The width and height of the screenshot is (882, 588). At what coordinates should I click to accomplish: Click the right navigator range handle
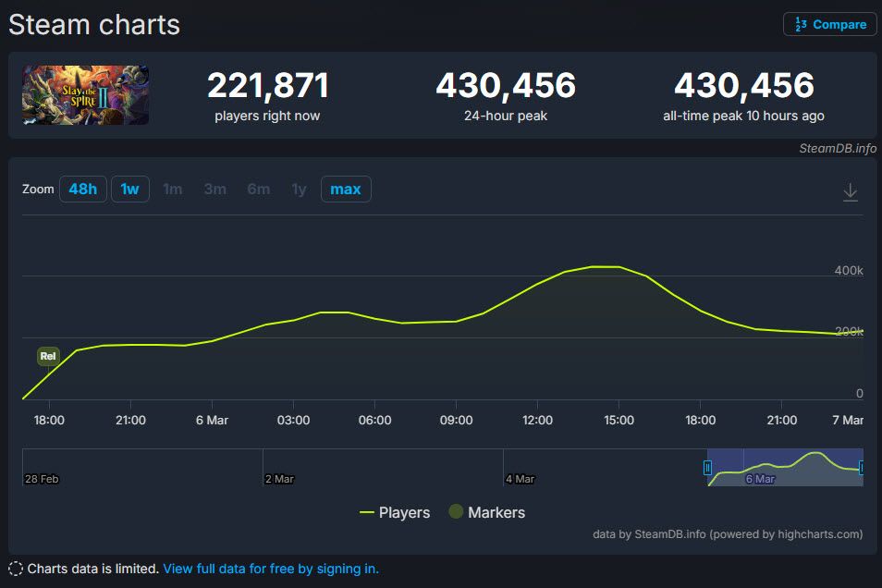[862, 468]
